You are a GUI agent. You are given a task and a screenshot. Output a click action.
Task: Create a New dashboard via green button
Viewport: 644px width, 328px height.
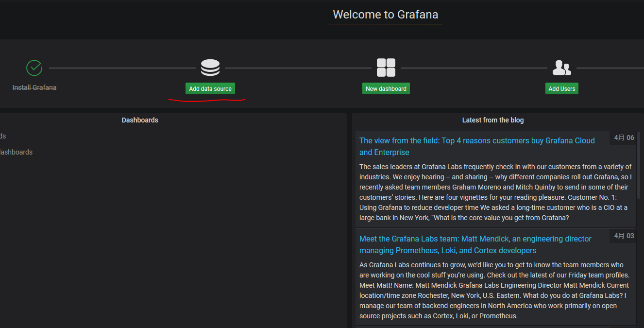(386, 88)
